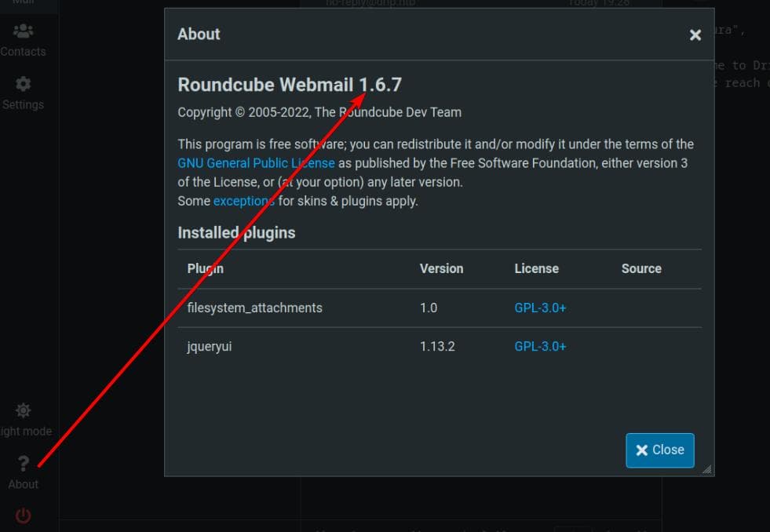Click the dialog resize handle corner
The height and width of the screenshot is (532, 770).
[707, 469]
